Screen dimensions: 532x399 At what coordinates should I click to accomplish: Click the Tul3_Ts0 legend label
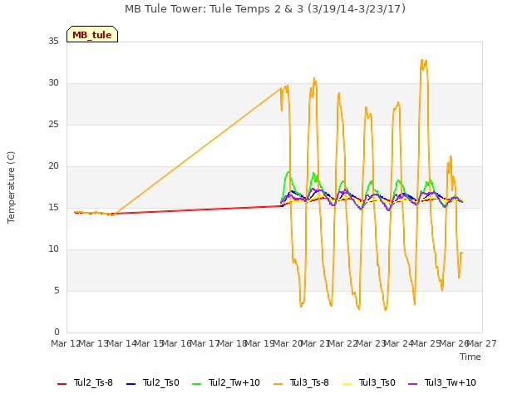coord(377,382)
